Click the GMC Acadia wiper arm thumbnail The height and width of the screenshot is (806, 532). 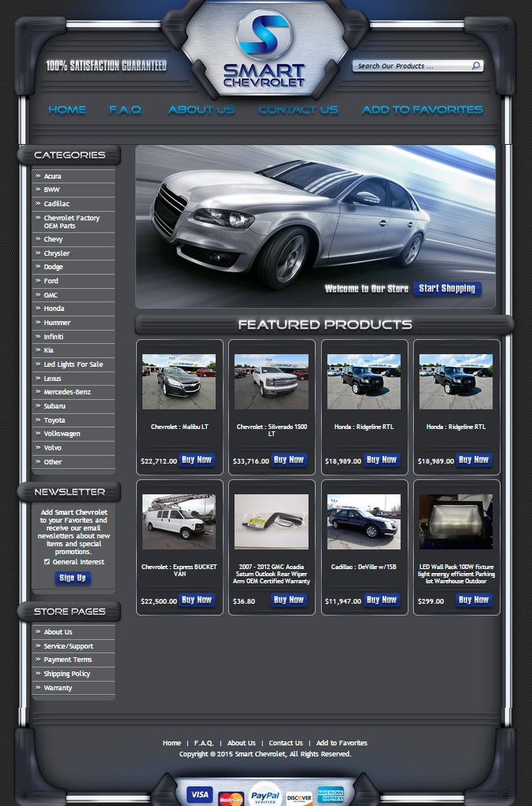click(272, 522)
